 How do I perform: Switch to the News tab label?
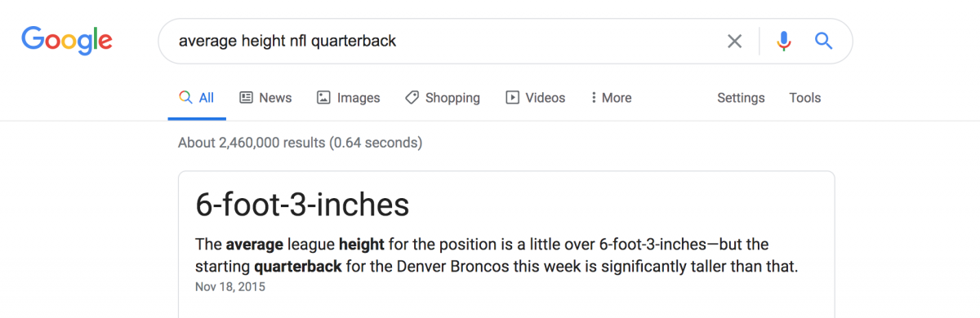[x=275, y=98]
